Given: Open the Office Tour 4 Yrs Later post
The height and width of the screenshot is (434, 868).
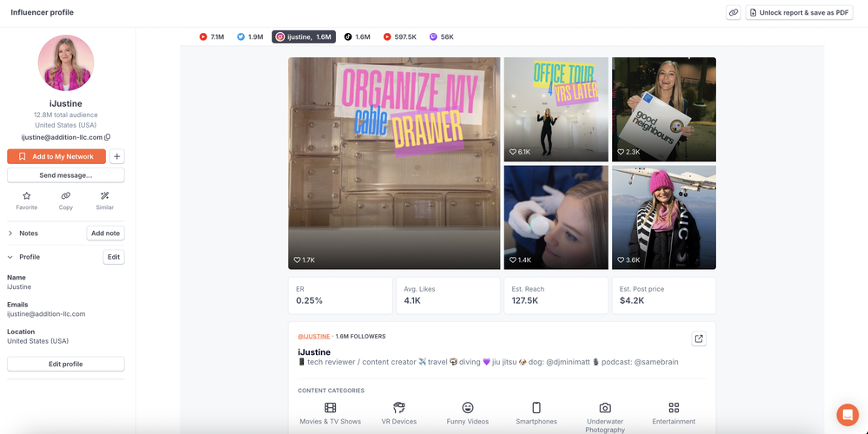Looking at the screenshot, I should [556, 109].
